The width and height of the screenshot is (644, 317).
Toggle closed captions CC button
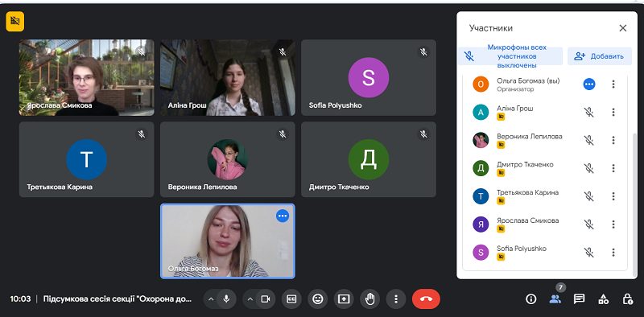pyautogui.click(x=291, y=299)
